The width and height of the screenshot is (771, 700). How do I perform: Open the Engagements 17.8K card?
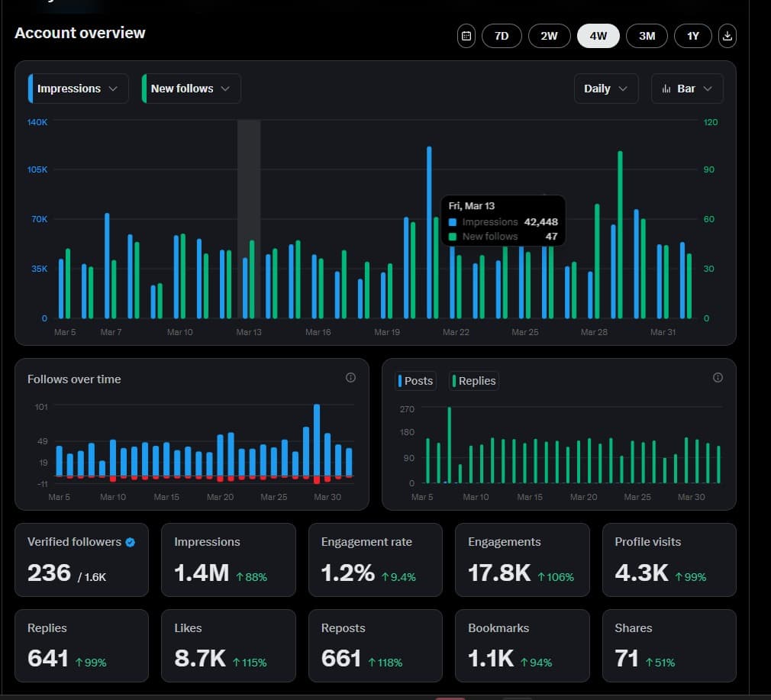[x=522, y=560]
